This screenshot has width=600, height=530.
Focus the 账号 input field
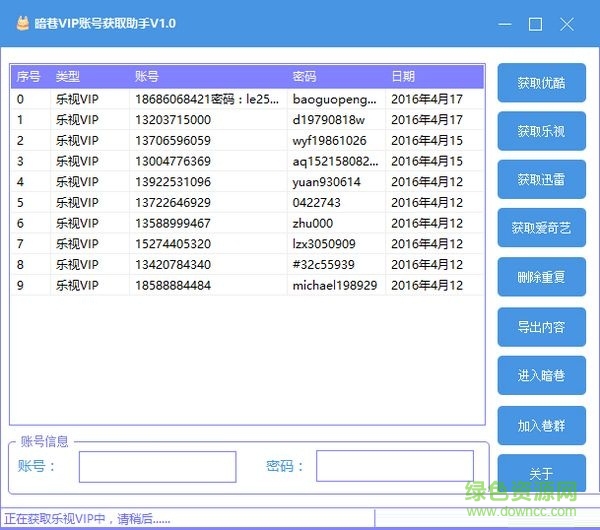click(x=157, y=466)
